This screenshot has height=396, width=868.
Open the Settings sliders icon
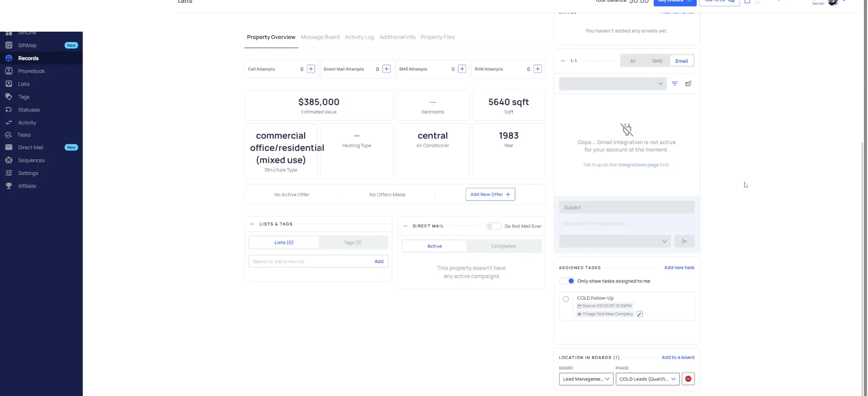coord(9,173)
